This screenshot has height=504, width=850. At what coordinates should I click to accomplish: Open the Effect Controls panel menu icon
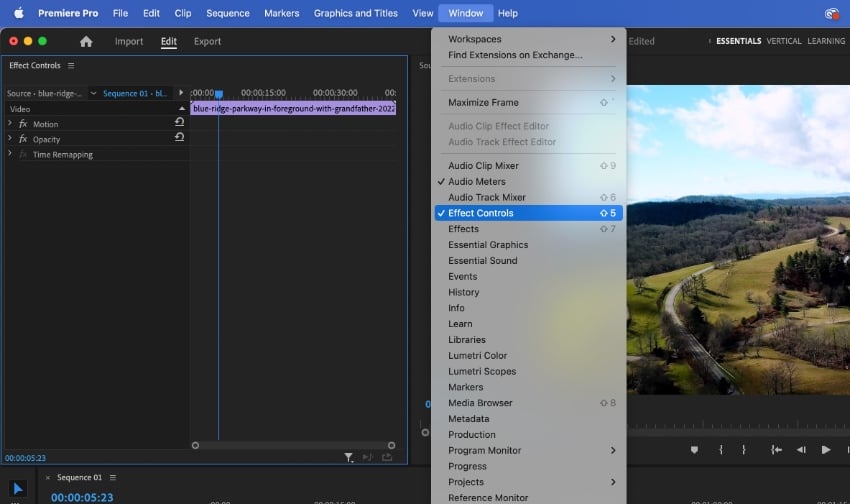coord(71,65)
